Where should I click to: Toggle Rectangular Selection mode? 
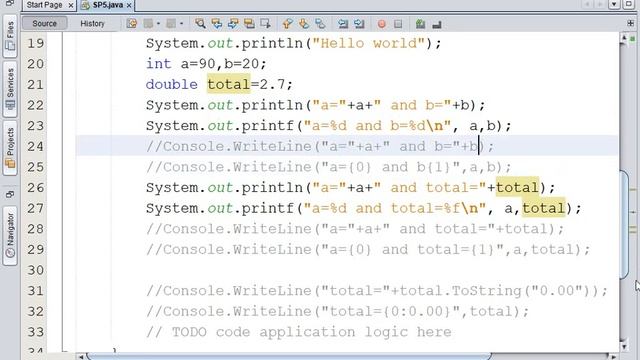(x=265, y=24)
